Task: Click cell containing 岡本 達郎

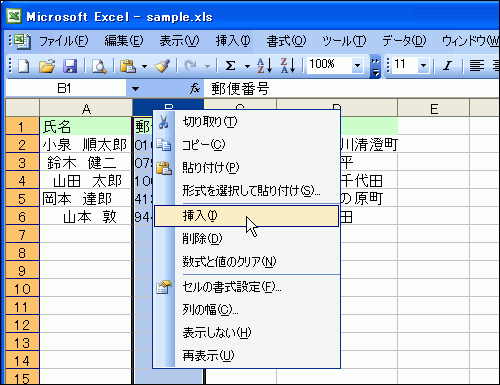Action: 86,198
